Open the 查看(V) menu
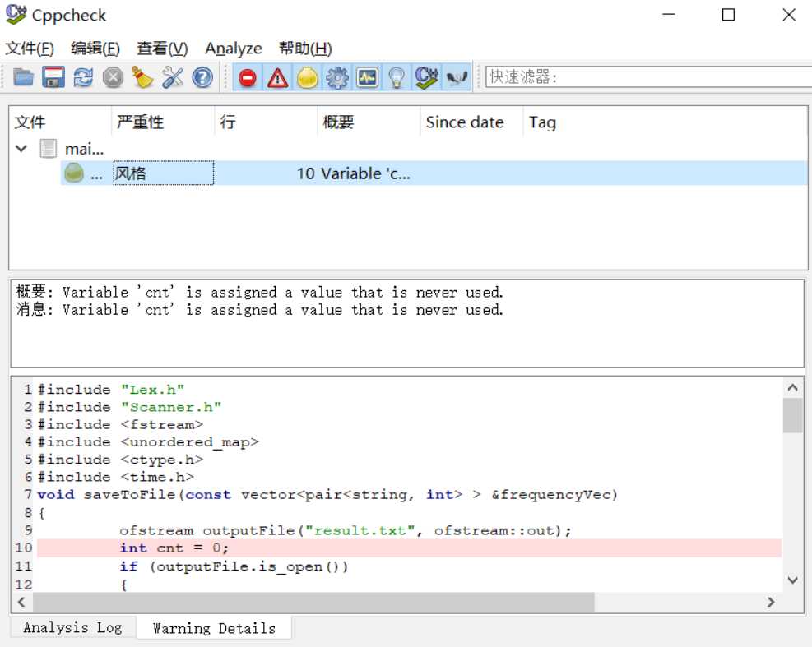This screenshot has width=812, height=647. 162,49
